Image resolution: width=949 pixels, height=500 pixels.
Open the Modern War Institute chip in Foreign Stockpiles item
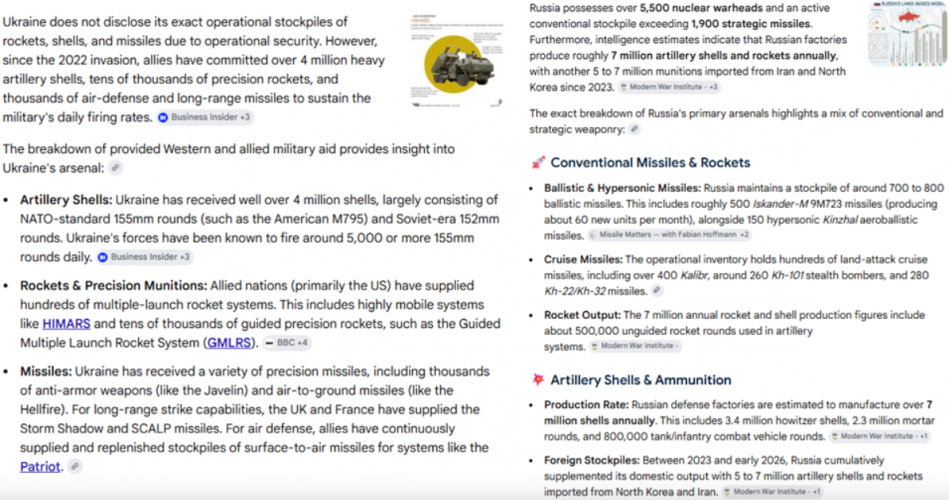773,492
